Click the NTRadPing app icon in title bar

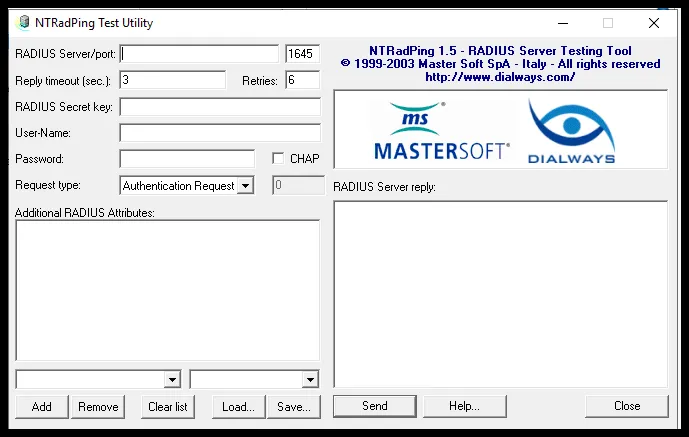(x=23, y=22)
